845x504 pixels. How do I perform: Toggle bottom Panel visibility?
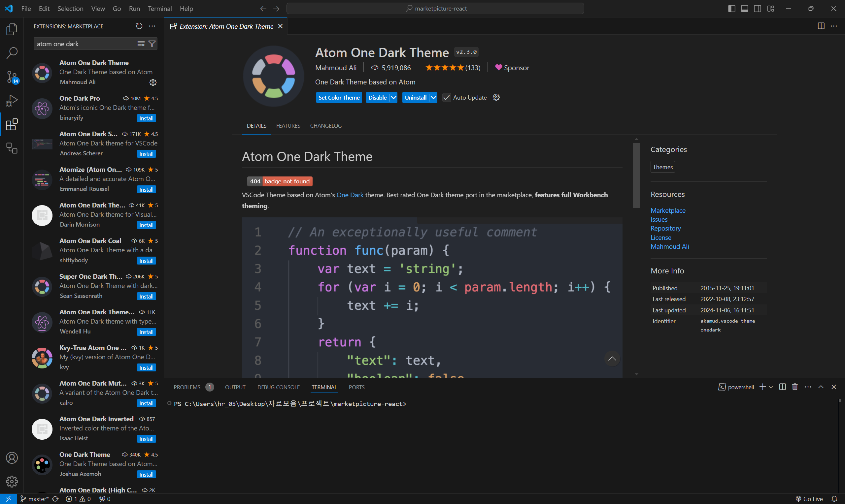point(744,9)
